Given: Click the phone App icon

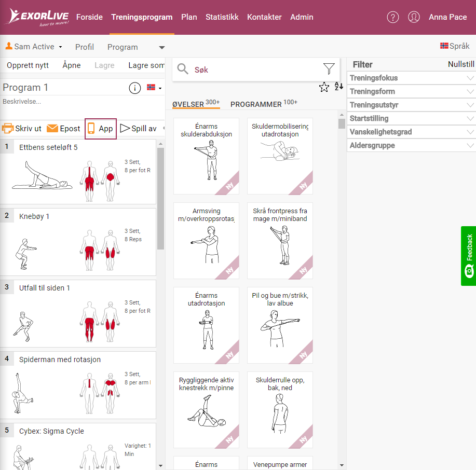Looking at the screenshot, I should (x=91, y=128).
